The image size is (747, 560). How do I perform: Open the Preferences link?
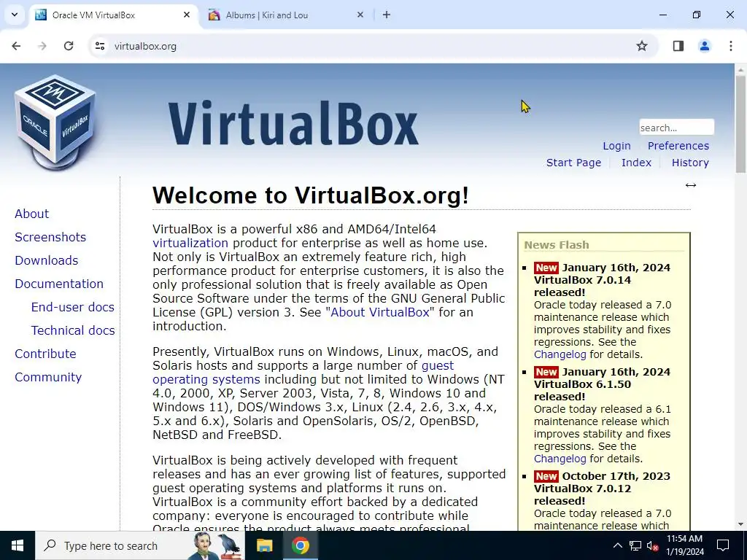tap(678, 146)
